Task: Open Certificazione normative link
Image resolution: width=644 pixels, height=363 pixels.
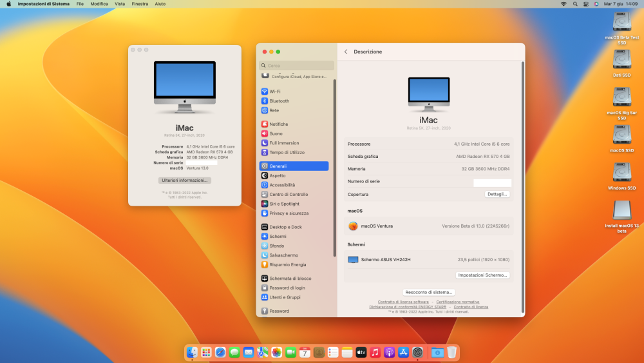Action: [x=457, y=302]
